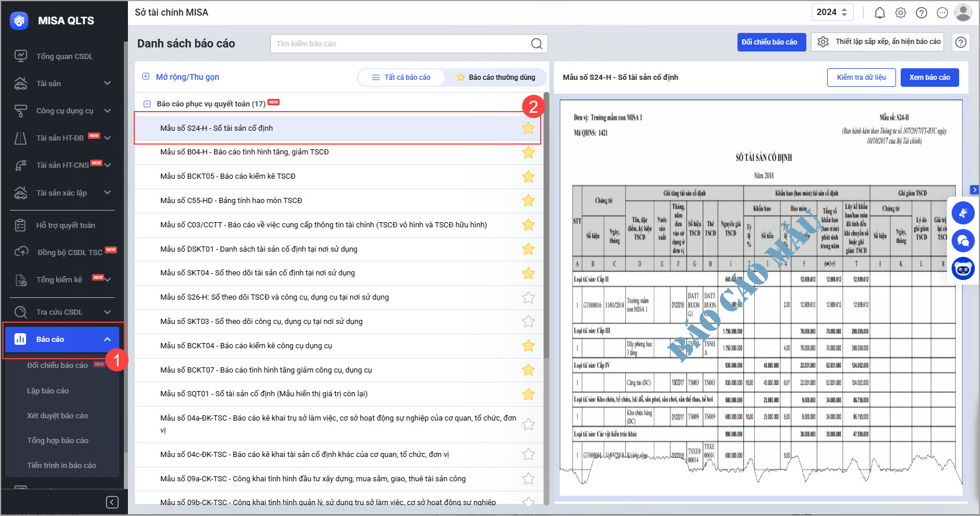Click the S24-H report preview thumbnail

point(761,298)
